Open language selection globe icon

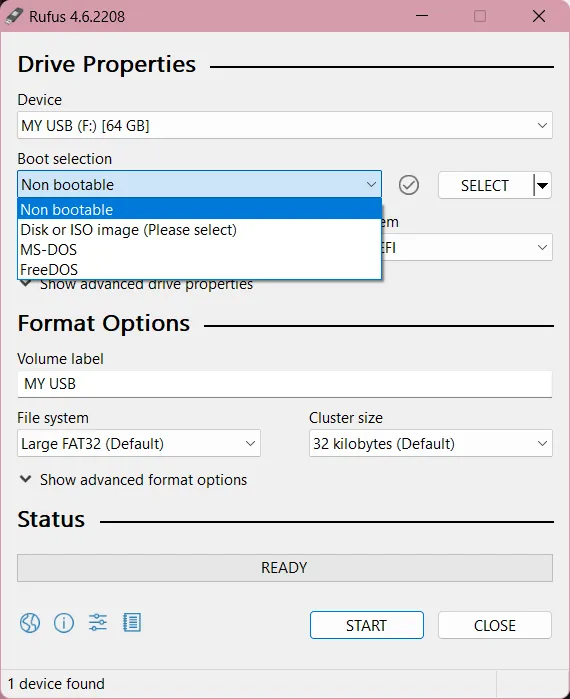(x=30, y=623)
